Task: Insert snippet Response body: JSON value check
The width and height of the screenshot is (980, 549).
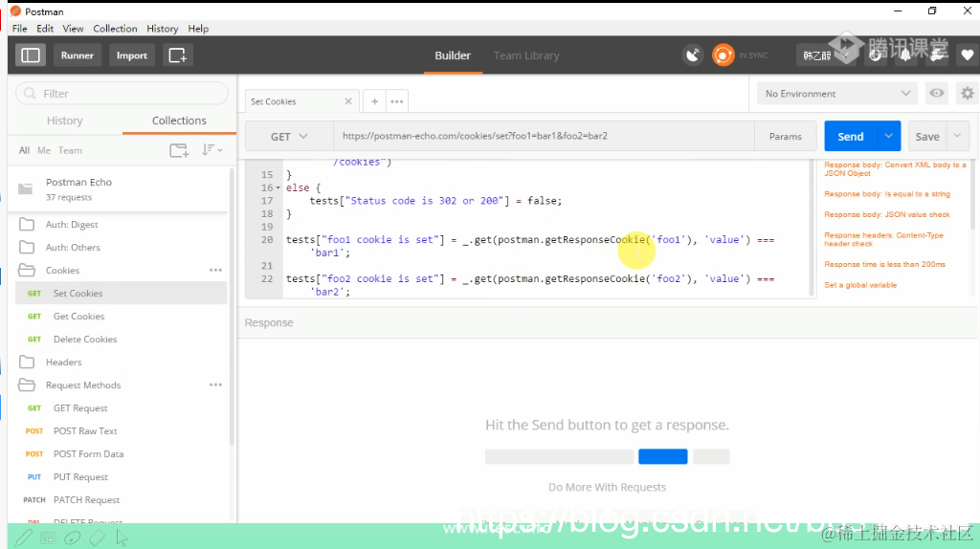Action: click(886, 214)
